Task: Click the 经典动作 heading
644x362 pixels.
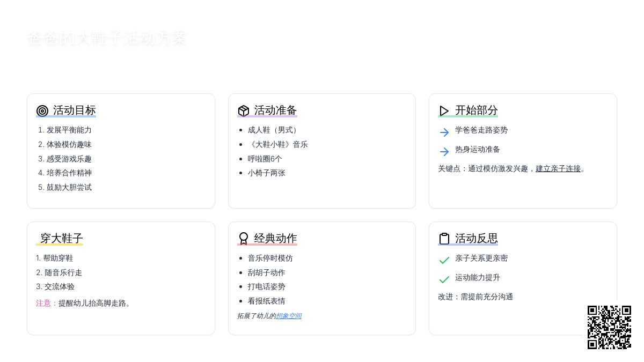Action: tap(276, 239)
